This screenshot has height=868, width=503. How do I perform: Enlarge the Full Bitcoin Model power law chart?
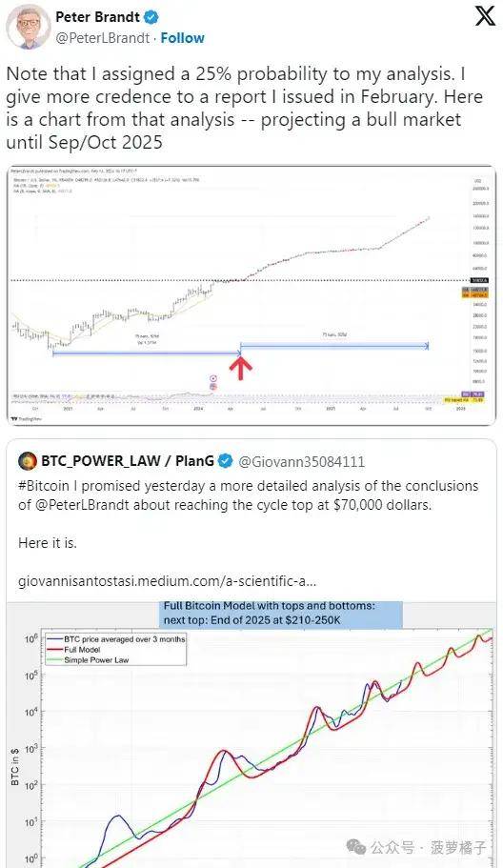coord(251,734)
